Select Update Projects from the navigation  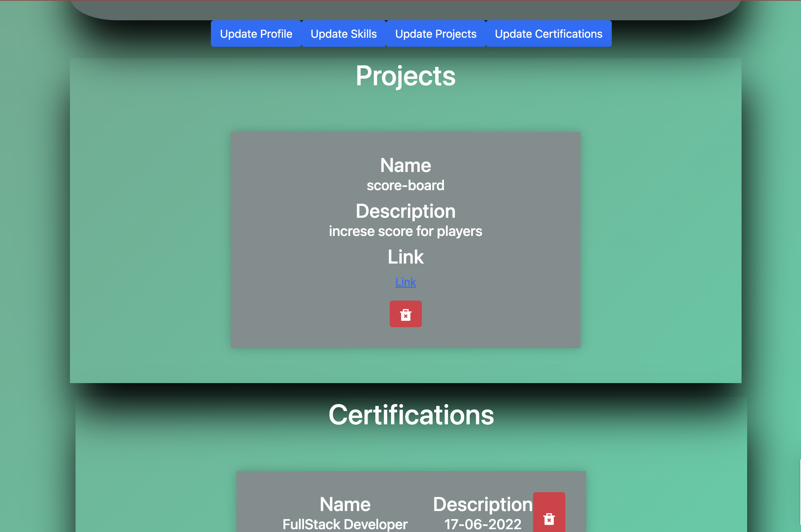(x=435, y=34)
